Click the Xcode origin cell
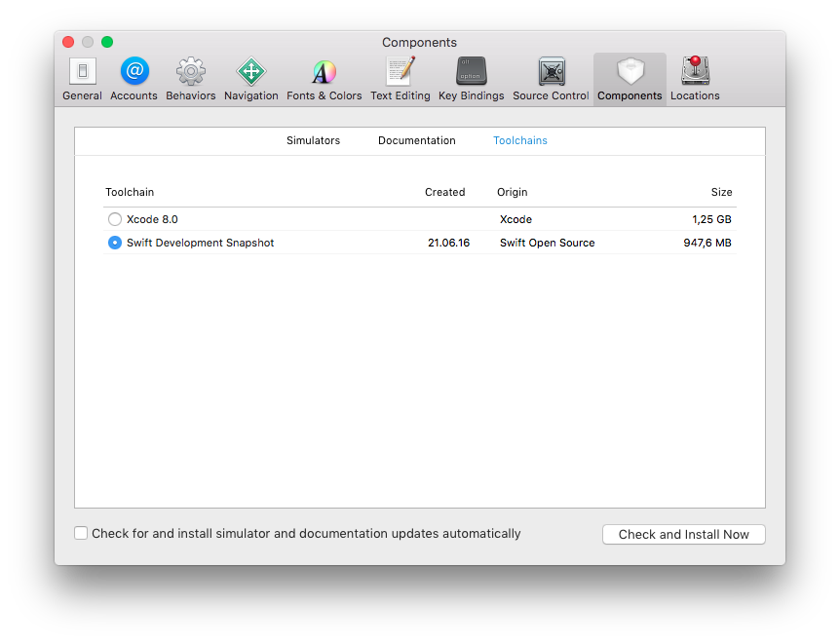840x643 pixels. (515, 219)
